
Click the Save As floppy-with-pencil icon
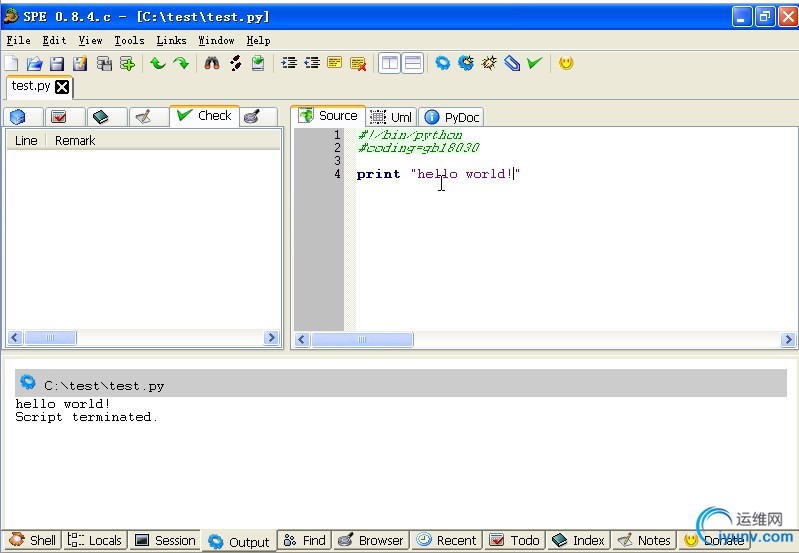click(80, 63)
